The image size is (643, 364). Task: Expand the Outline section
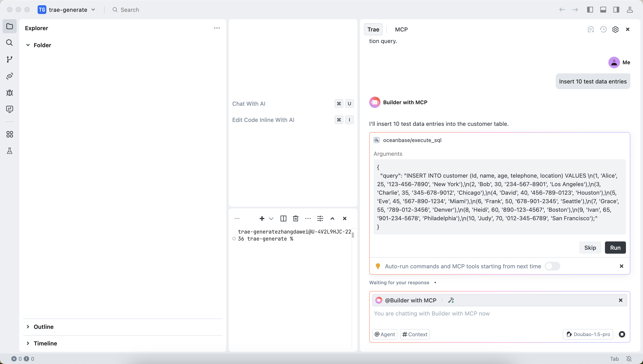(28, 327)
